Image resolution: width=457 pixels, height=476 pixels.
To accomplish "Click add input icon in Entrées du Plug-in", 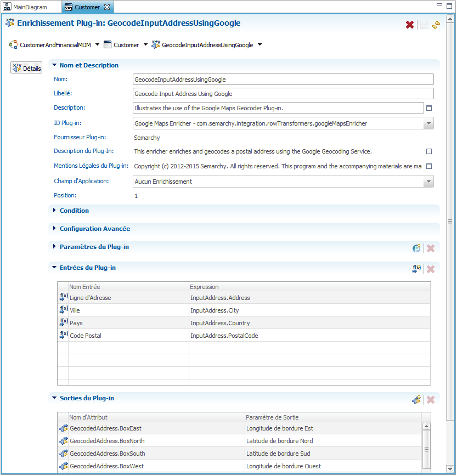I will pyautogui.click(x=416, y=269).
